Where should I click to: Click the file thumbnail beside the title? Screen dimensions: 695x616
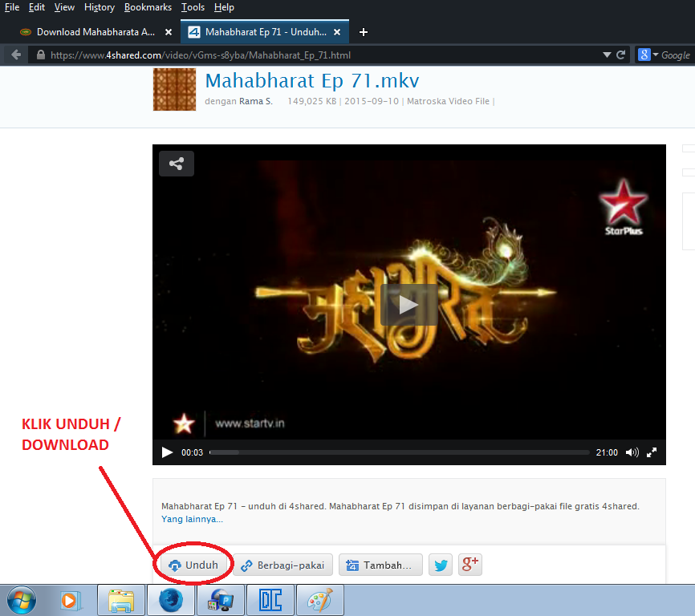click(175, 90)
